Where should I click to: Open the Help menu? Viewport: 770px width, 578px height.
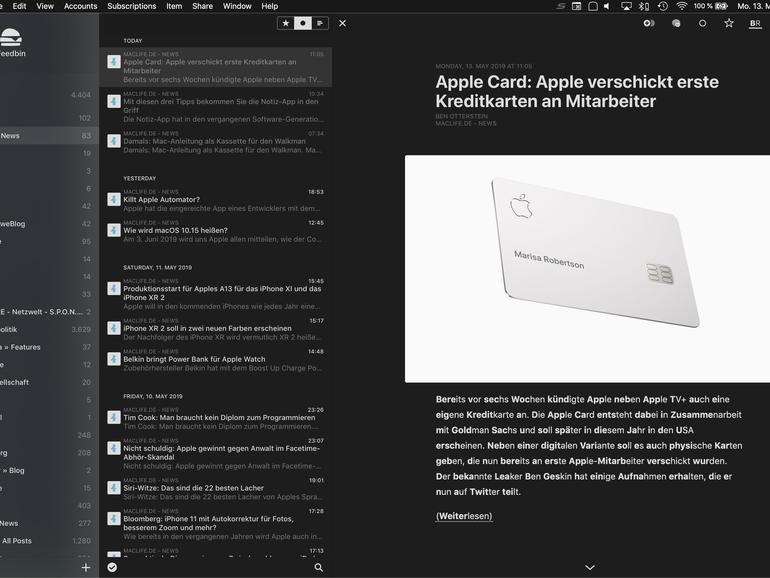coord(270,6)
